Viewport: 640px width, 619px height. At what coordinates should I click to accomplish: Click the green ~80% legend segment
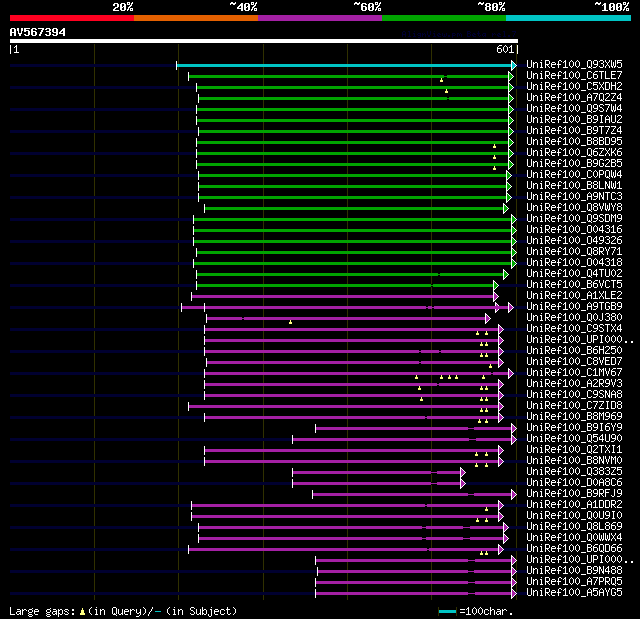coord(444,18)
